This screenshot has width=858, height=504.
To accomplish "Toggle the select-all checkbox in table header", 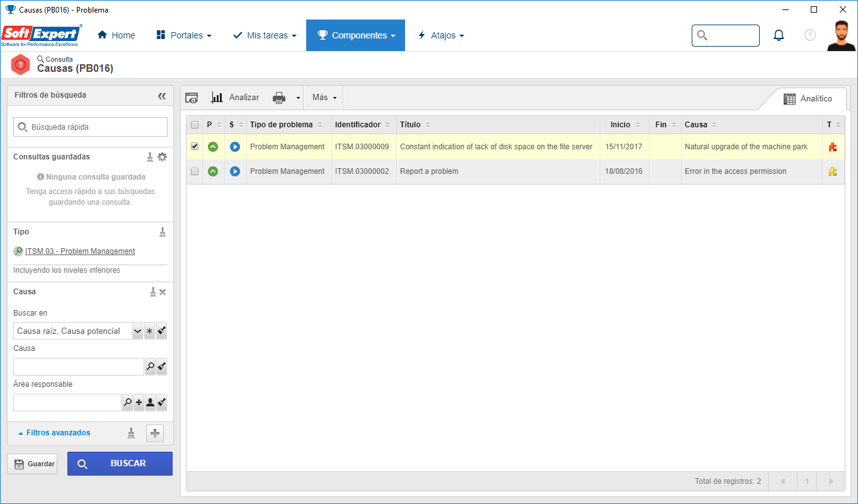I will [195, 125].
